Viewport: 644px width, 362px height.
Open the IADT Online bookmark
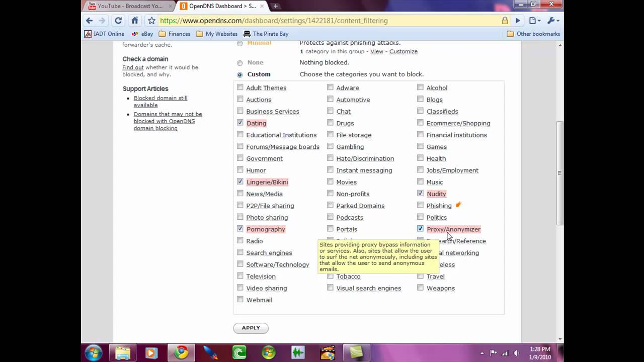click(x=104, y=34)
